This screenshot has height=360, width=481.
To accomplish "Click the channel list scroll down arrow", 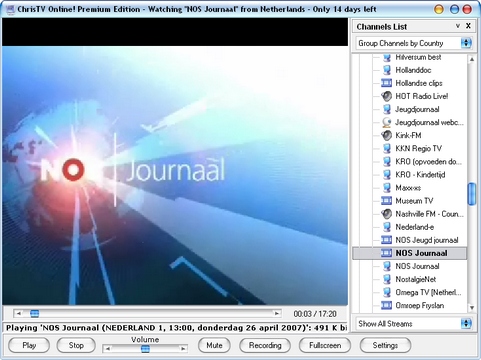I will (472, 308).
